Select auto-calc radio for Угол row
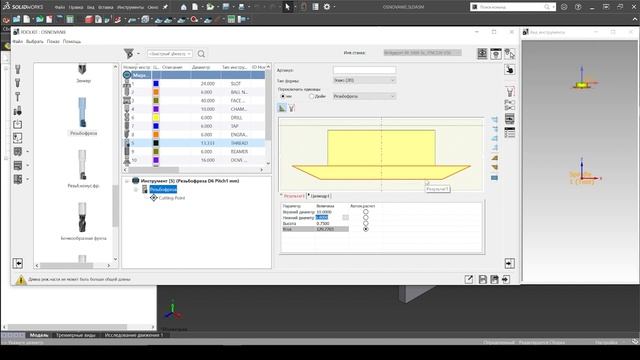The width and height of the screenshot is (640, 360). [x=366, y=229]
